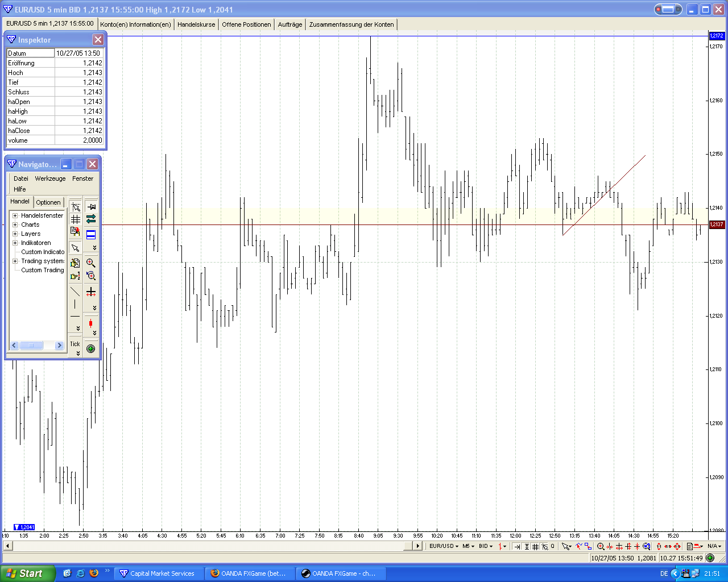Expand the Charts tree node
This screenshot has width=728, height=582.
point(15,225)
